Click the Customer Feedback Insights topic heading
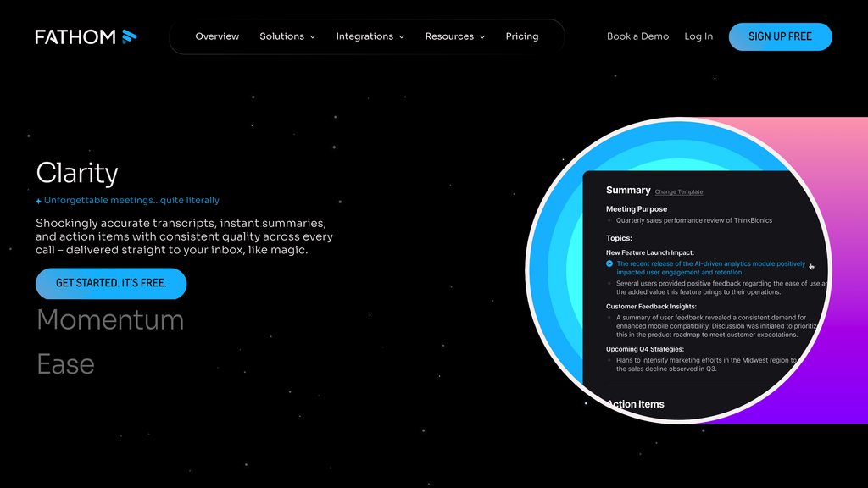The height and width of the screenshot is (488, 868). click(651, 307)
